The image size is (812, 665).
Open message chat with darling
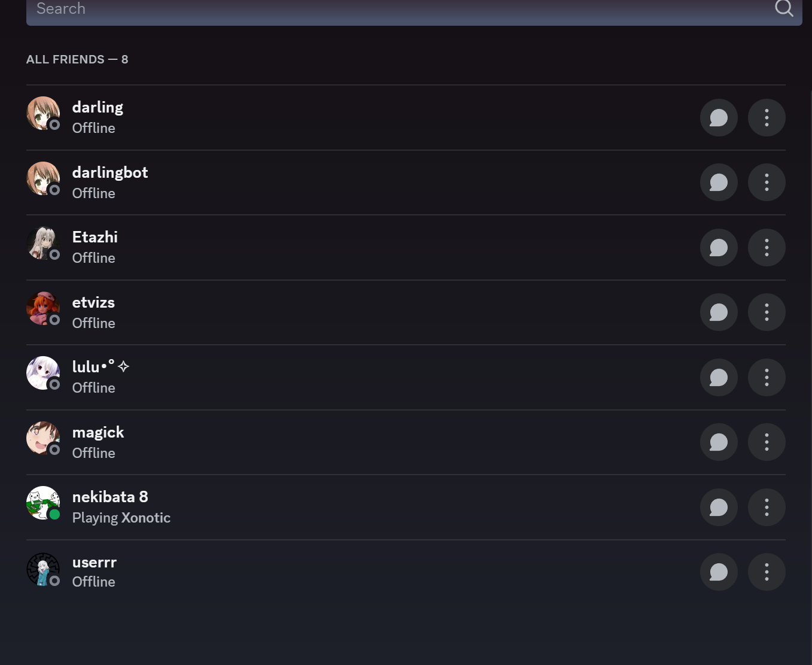click(x=719, y=117)
